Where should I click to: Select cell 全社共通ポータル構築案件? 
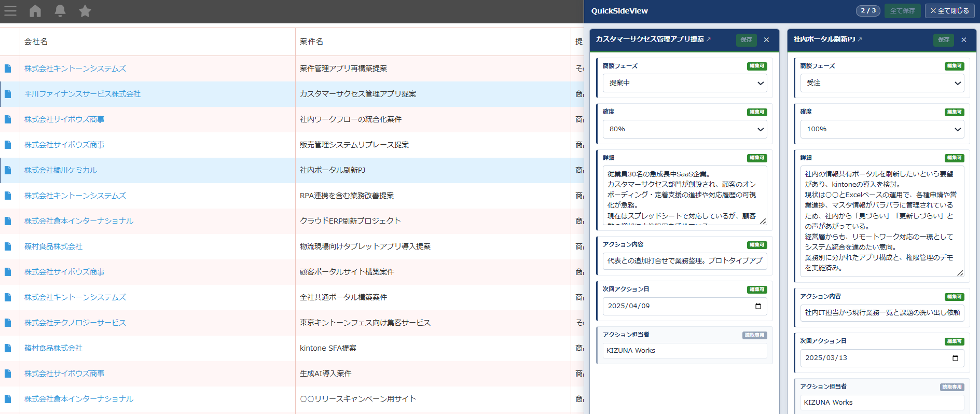point(433,297)
